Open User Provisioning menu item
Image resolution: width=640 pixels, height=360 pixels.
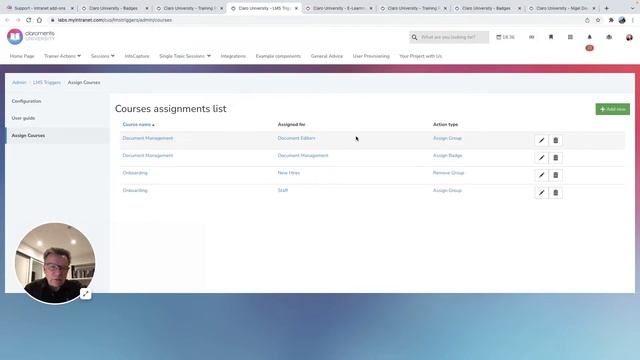[x=371, y=56]
